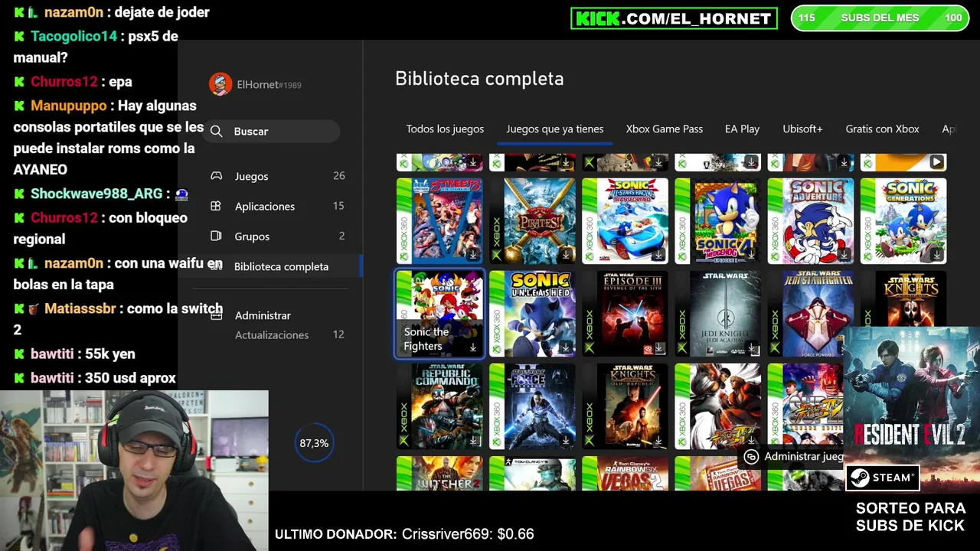Open Star Wars Republic Commando tile
The image size is (980, 551).
[439, 406]
